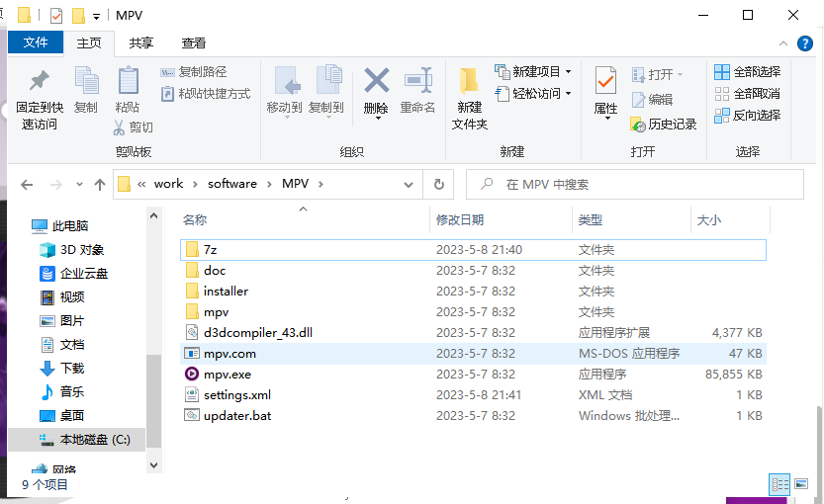Click the blue Help question mark icon

(804, 43)
